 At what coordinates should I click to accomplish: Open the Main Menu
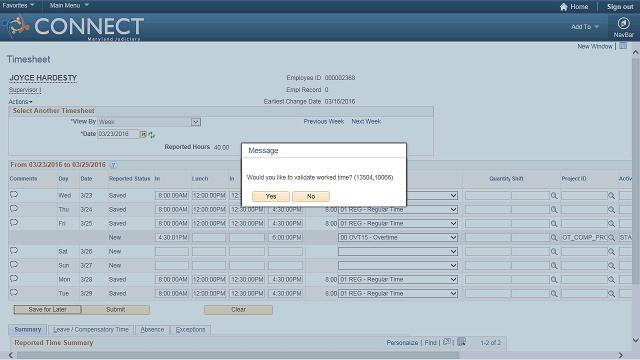pyautogui.click(x=69, y=5)
